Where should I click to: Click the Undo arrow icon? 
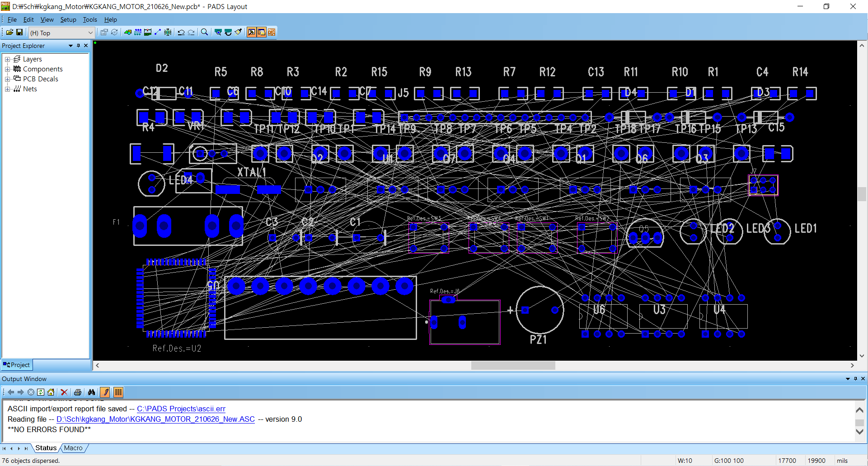181,32
